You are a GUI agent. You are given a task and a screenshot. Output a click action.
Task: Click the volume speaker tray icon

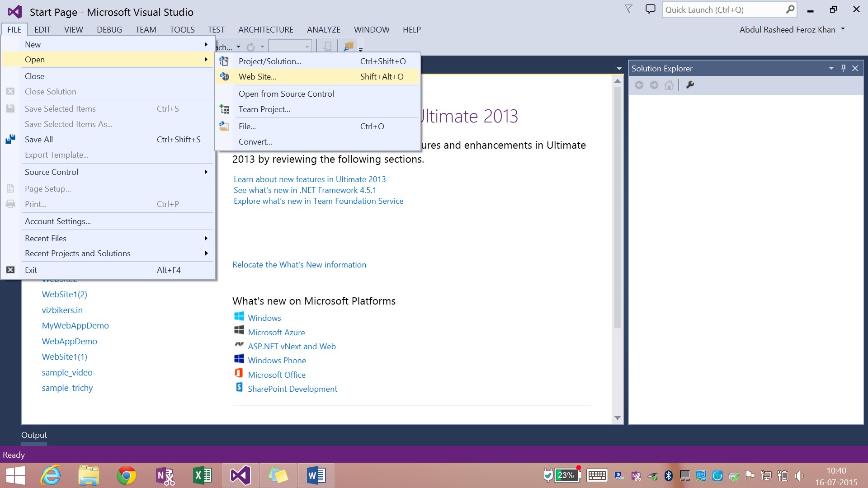[x=799, y=475]
